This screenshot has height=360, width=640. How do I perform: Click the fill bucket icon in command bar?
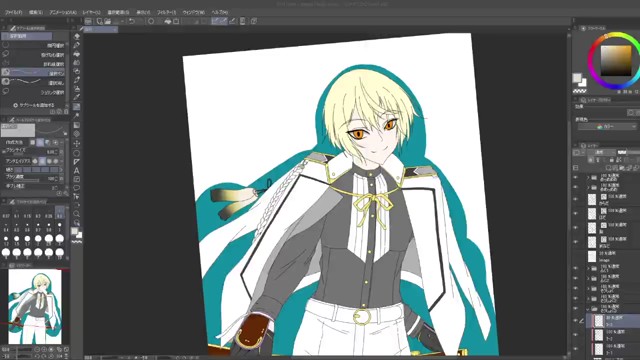pyautogui.click(x=167, y=21)
